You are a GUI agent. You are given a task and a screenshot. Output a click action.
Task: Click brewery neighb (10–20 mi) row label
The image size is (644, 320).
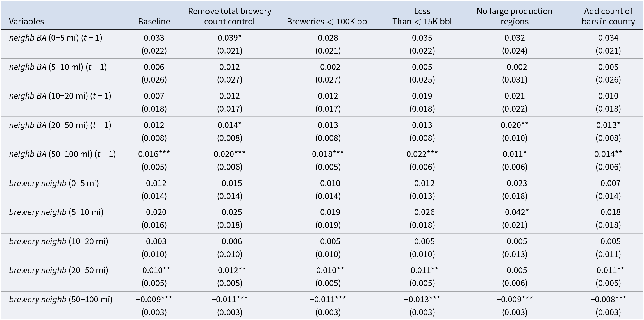tap(58, 241)
